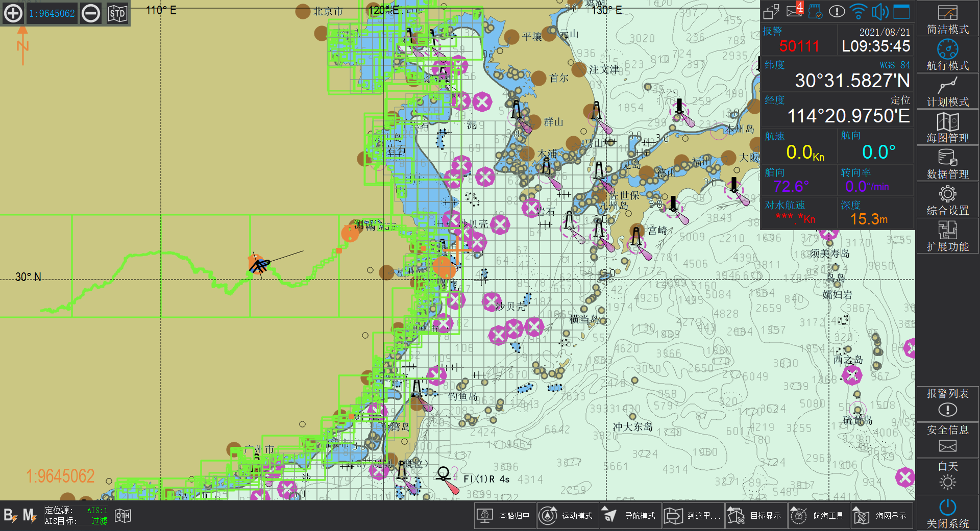Click the OTH chart icon in status bar

coord(123,516)
